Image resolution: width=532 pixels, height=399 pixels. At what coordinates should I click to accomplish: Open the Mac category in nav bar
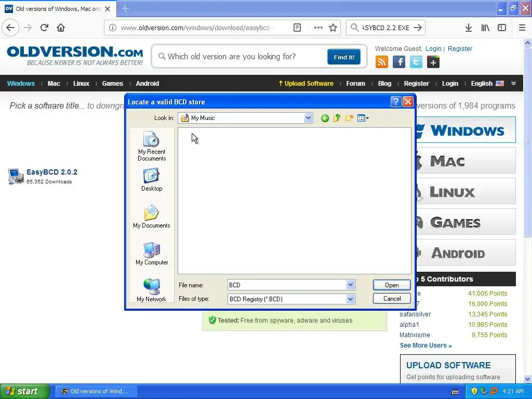click(x=54, y=84)
